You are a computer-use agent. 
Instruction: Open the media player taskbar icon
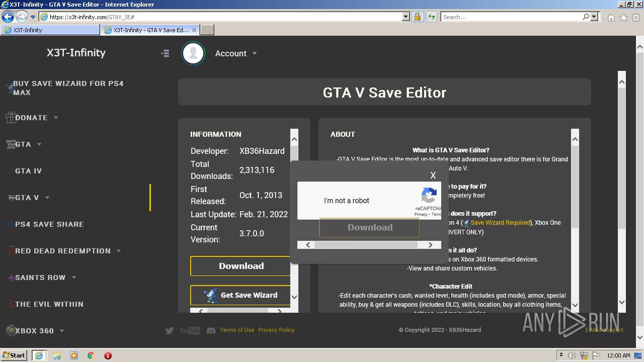pyautogui.click(x=73, y=355)
